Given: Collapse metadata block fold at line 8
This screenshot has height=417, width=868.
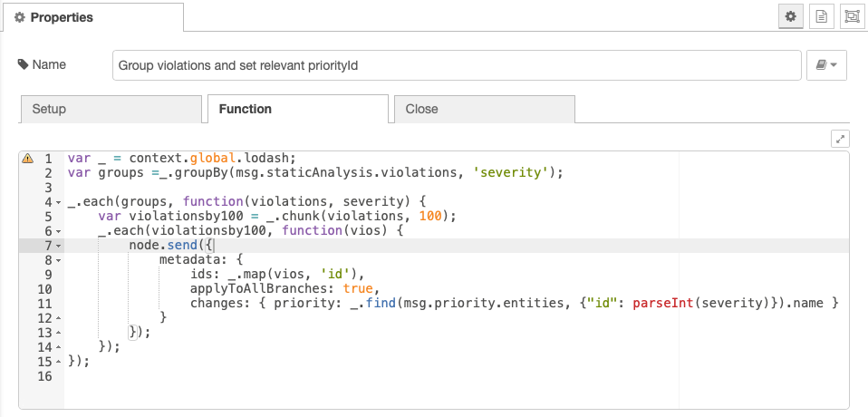Looking at the screenshot, I should coord(59,260).
